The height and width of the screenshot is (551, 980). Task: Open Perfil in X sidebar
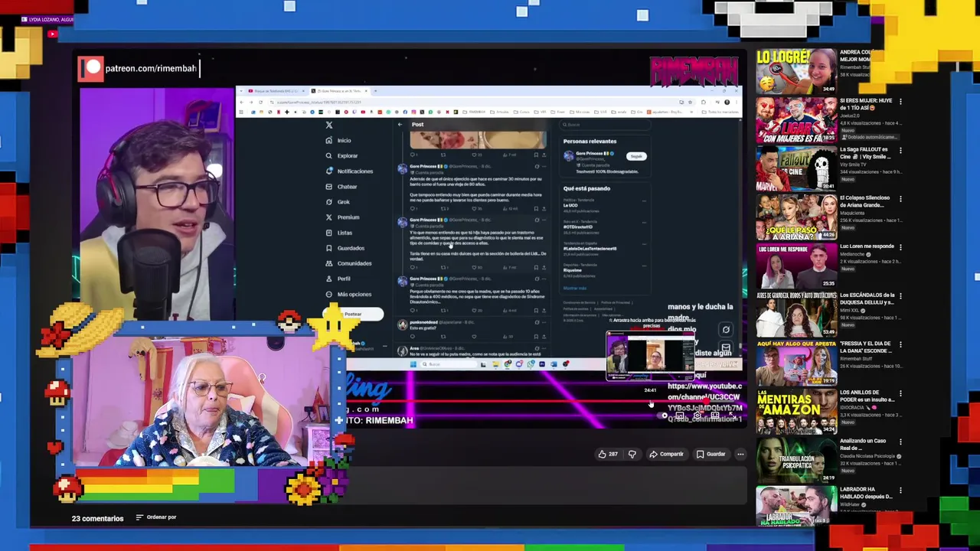point(338,279)
